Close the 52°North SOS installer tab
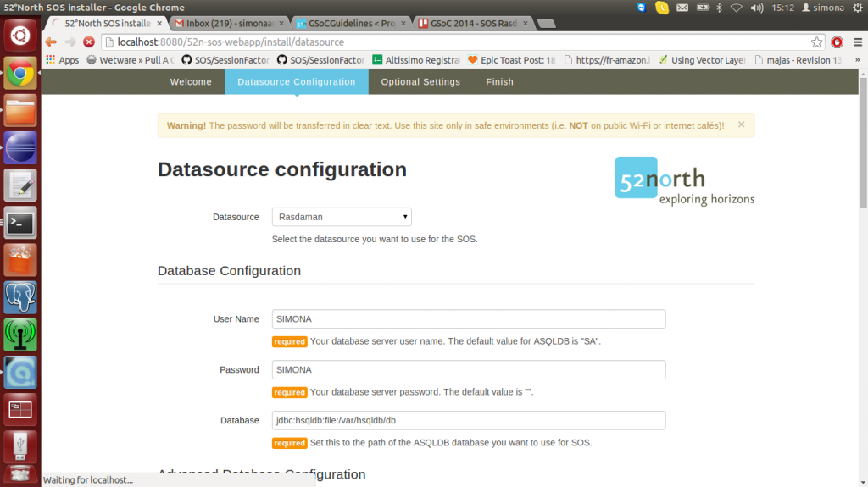The width and height of the screenshot is (868, 487). pyautogui.click(x=159, y=23)
